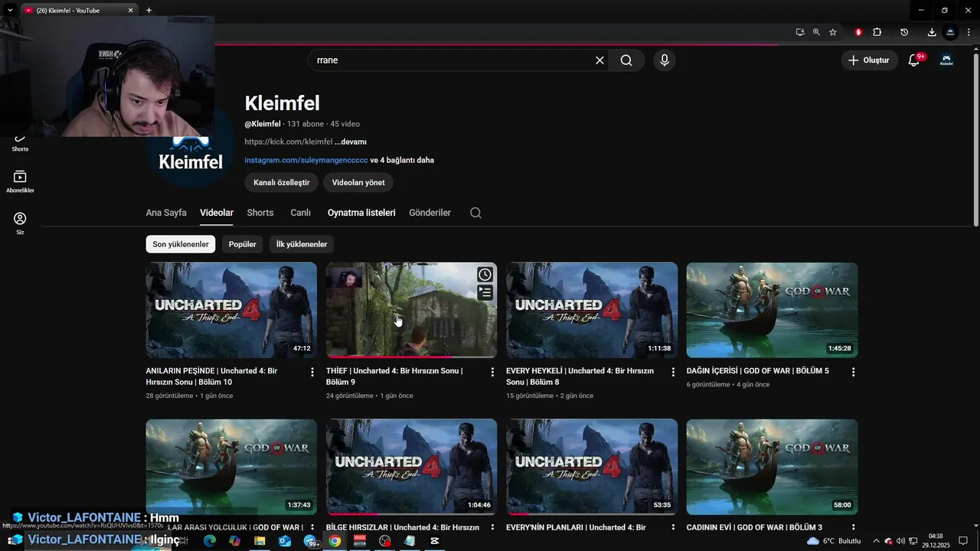Viewport: 980px width, 551px height.
Task: Click the Videoları yönet button
Action: pos(358,182)
